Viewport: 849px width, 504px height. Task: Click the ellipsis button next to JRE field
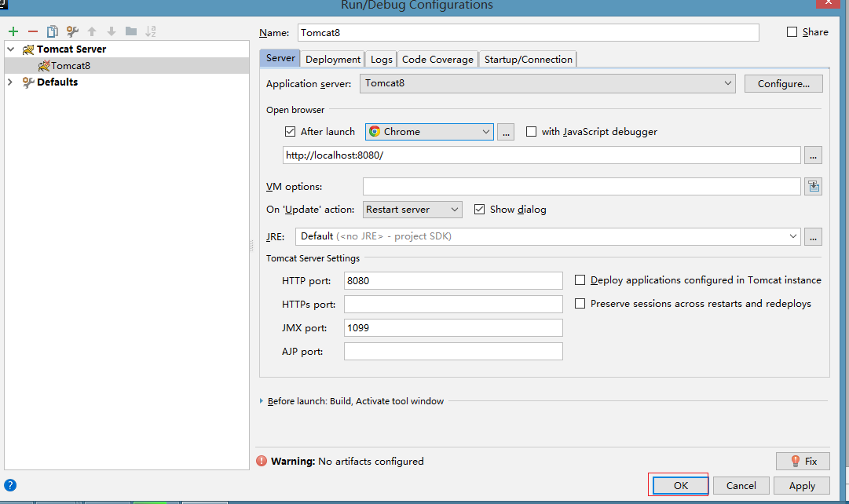813,236
